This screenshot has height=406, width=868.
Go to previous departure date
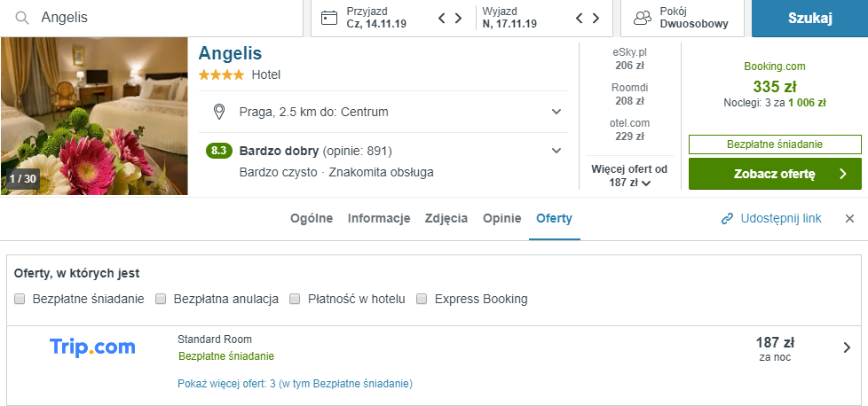coord(580,18)
